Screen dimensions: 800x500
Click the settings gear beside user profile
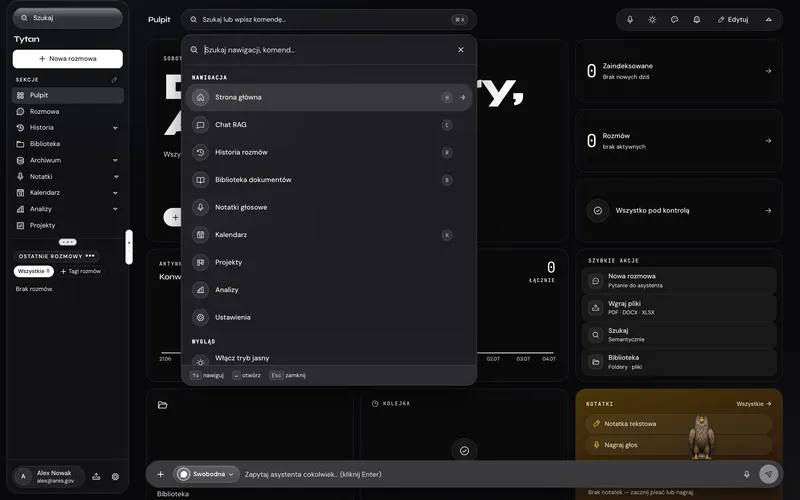point(115,477)
